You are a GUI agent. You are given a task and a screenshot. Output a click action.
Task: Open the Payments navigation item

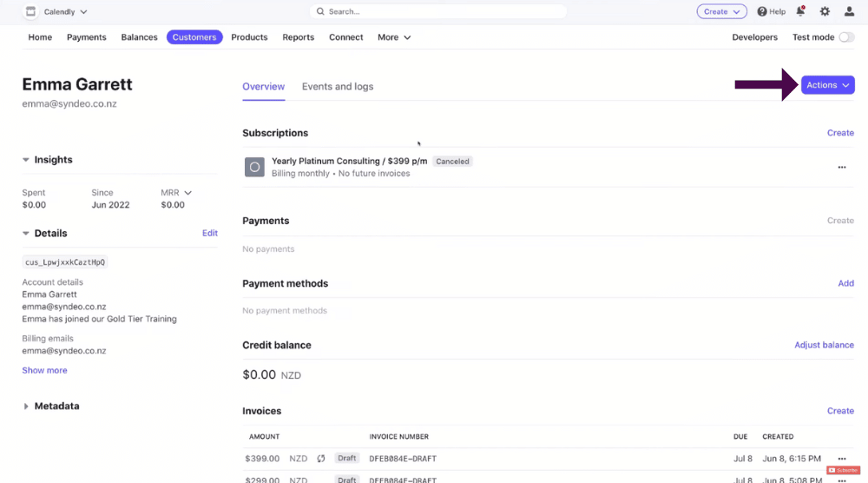[86, 37]
